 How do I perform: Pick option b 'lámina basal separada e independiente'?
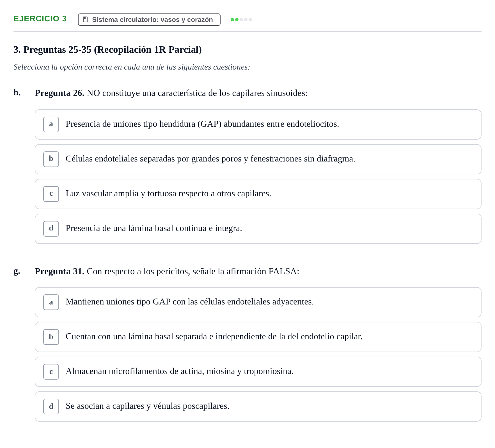click(x=258, y=337)
